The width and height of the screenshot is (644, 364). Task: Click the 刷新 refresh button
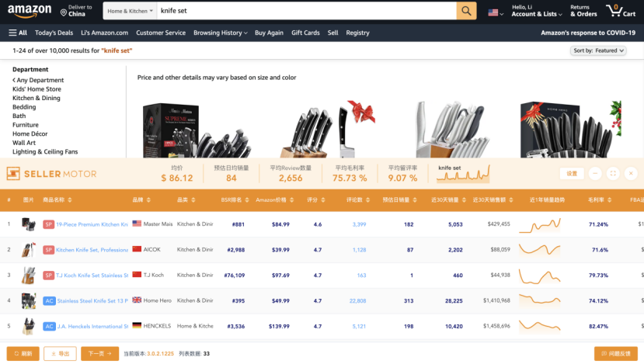(x=23, y=353)
